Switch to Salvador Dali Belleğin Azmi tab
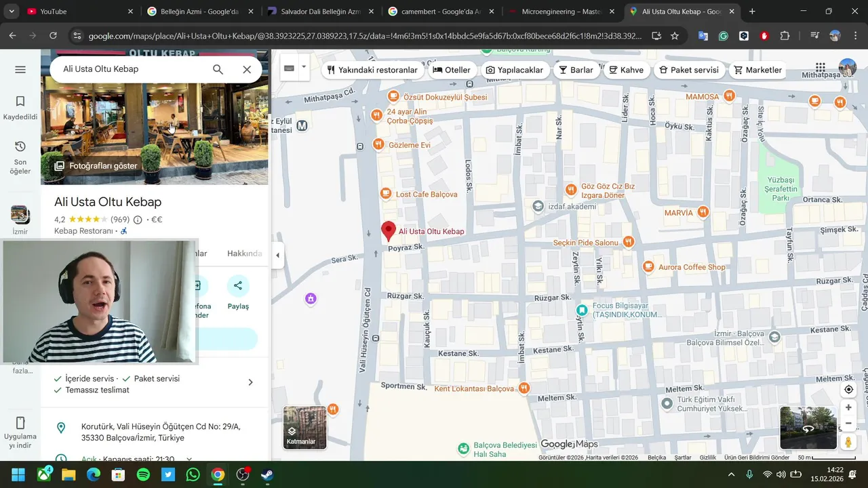 tap(321, 12)
